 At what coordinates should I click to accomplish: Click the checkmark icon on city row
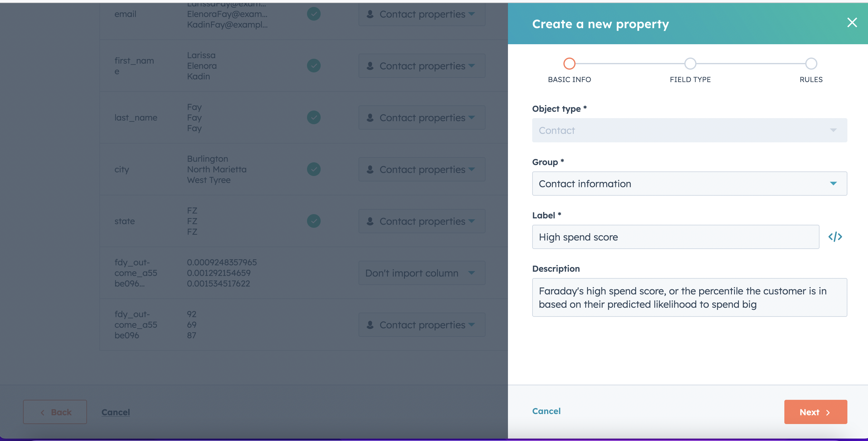point(314,169)
